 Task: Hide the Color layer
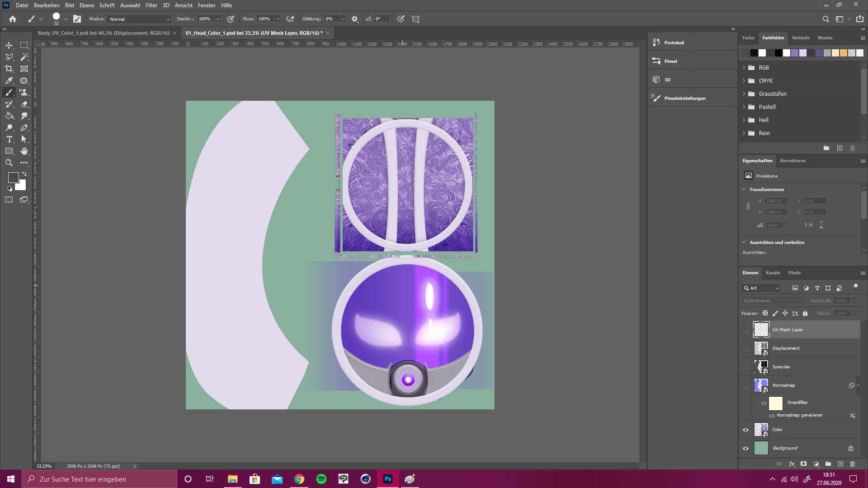click(745, 430)
